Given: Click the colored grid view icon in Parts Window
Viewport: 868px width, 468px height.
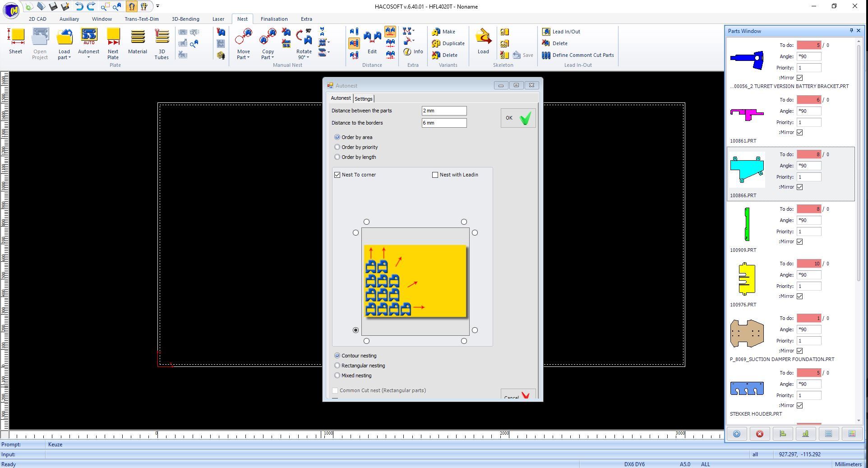Looking at the screenshot, I should pyautogui.click(x=852, y=434).
